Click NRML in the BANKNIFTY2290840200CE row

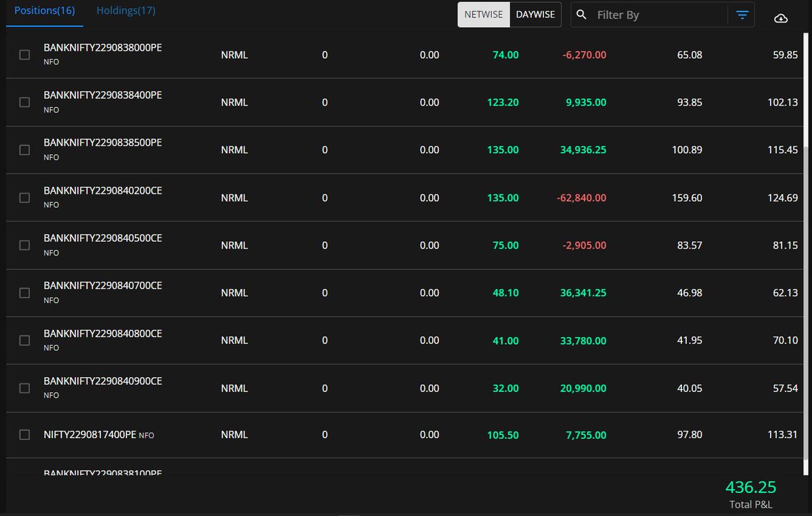point(234,198)
